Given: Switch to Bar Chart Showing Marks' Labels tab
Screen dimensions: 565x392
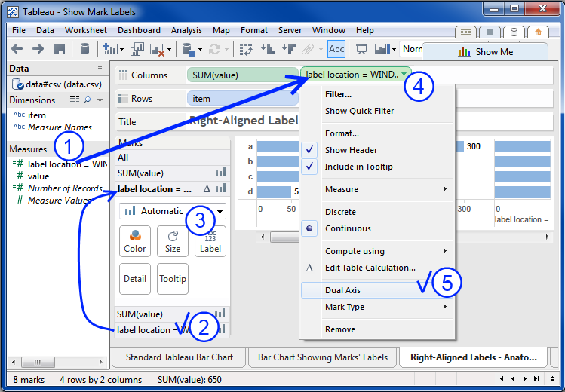Looking at the screenshot, I should (x=323, y=357).
